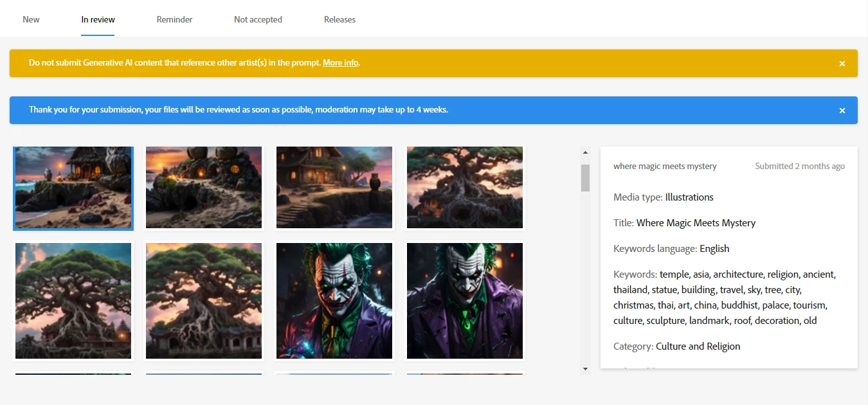Open the tree with orange sunset thumbnail
The width and height of the screenshot is (868, 405).
(x=204, y=301)
